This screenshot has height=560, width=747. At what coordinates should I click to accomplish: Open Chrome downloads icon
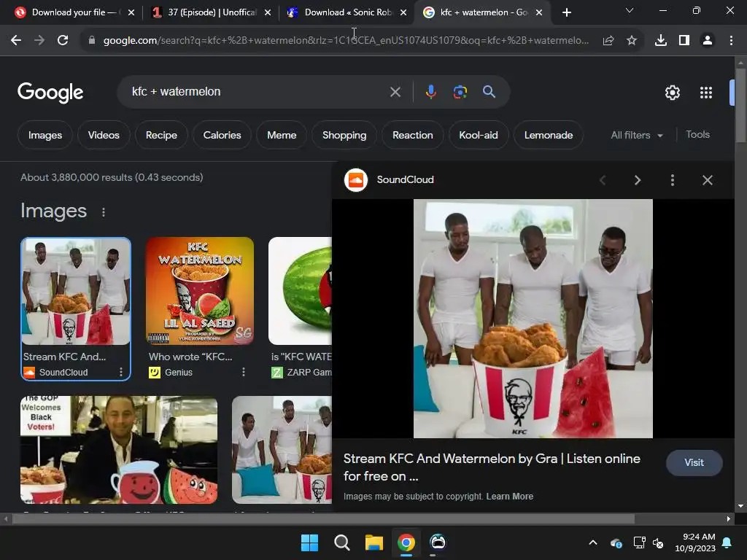tap(661, 41)
